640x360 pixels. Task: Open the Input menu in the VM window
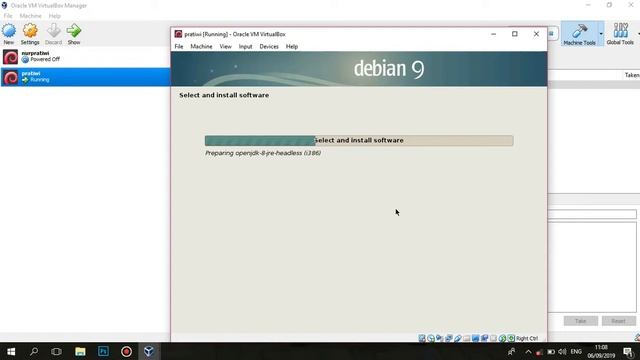click(x=245, y=47)
